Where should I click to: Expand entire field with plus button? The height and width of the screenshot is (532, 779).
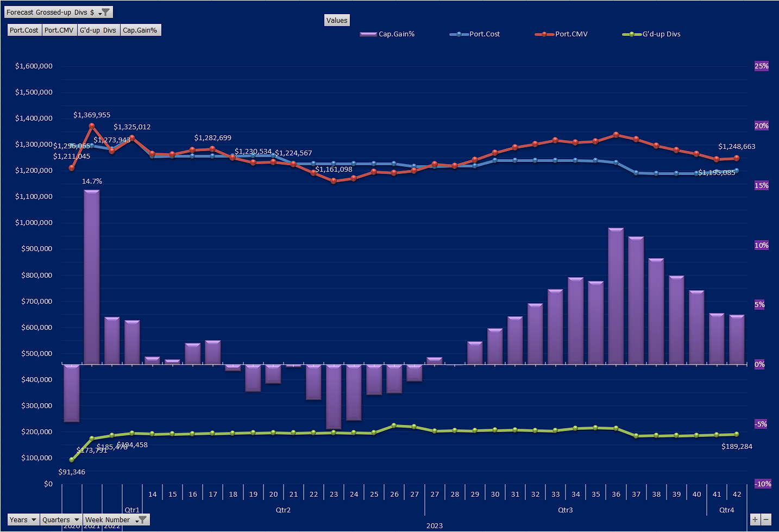click(x=755, y=520)
